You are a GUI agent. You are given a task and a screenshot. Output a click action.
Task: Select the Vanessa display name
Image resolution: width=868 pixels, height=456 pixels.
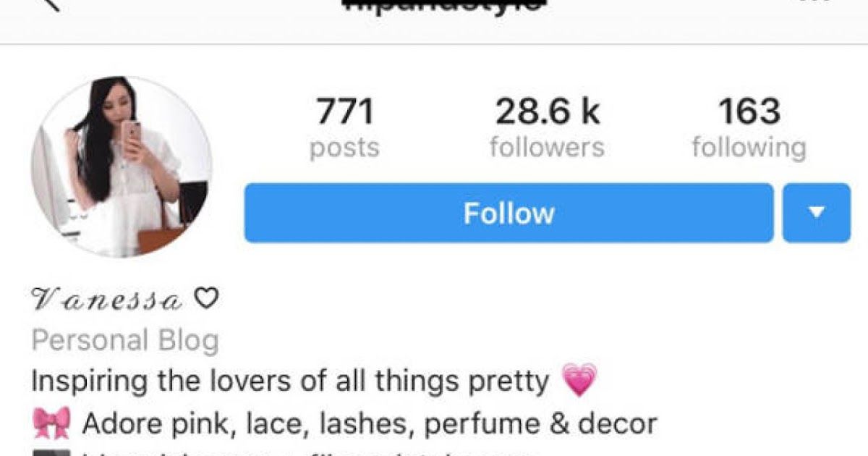107,299
